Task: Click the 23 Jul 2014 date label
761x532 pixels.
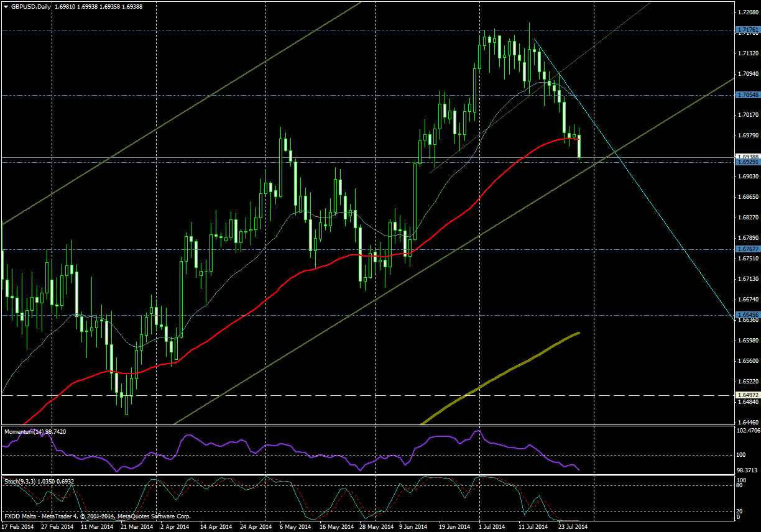Action: (571, 526)
